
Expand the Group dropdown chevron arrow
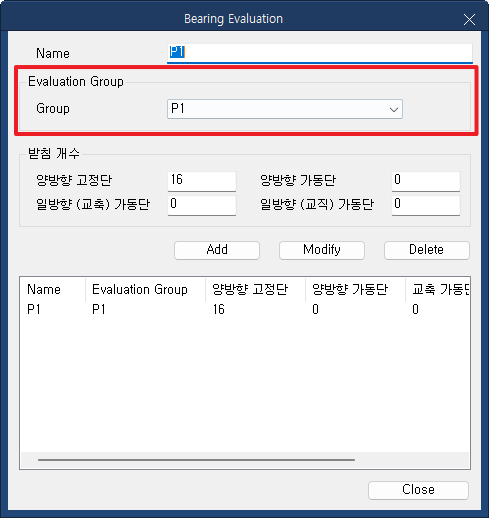click(394, 109)
